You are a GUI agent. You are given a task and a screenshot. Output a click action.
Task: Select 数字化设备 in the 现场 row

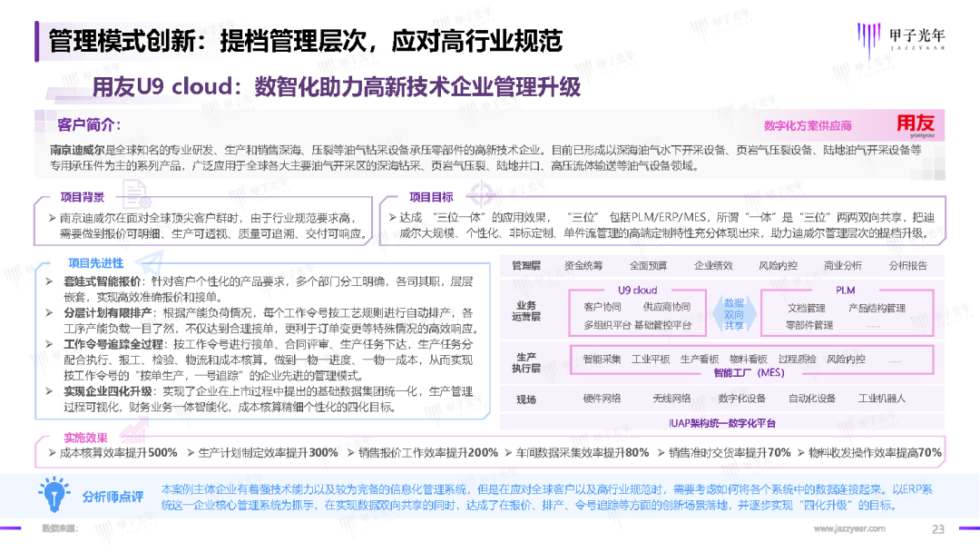(742, 399)
